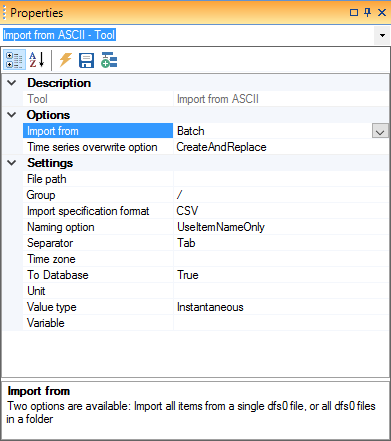Sort properties alphabetically with the A-Z icon

pyautogui.click(x=37, y=60)
